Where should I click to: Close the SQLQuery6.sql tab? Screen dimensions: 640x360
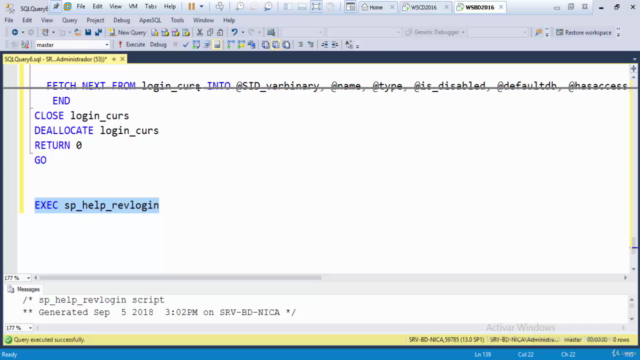point(122,59)
